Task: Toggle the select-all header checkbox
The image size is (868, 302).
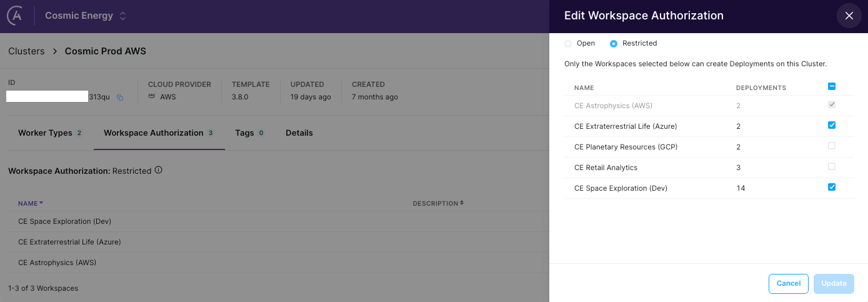Action: coord(831,87)
